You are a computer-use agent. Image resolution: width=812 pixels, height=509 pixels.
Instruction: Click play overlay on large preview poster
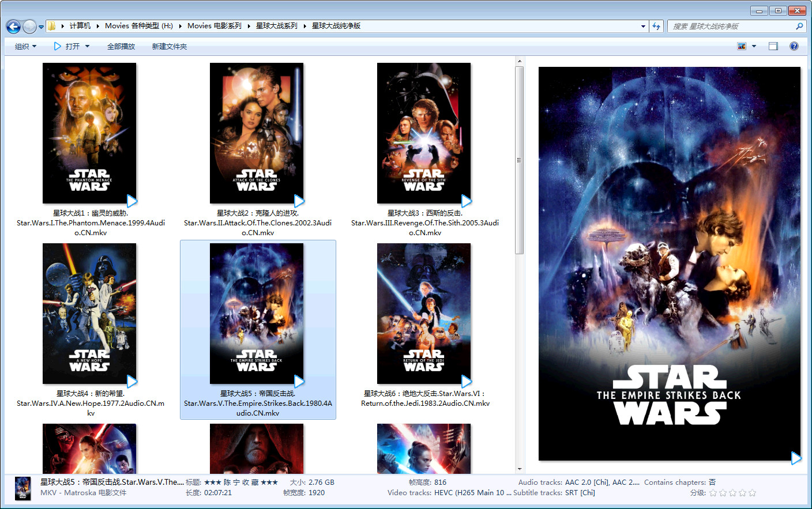pos(796,458)
